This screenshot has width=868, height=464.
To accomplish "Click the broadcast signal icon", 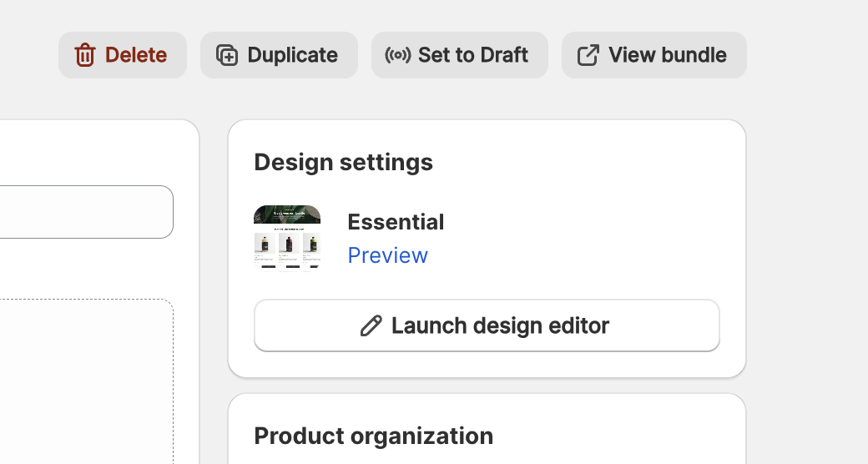I will point(397,55).
